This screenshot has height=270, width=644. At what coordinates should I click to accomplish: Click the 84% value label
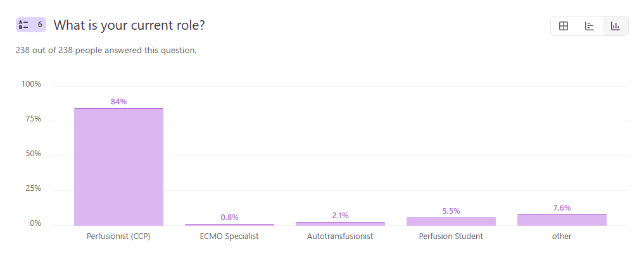pos(118,102)
